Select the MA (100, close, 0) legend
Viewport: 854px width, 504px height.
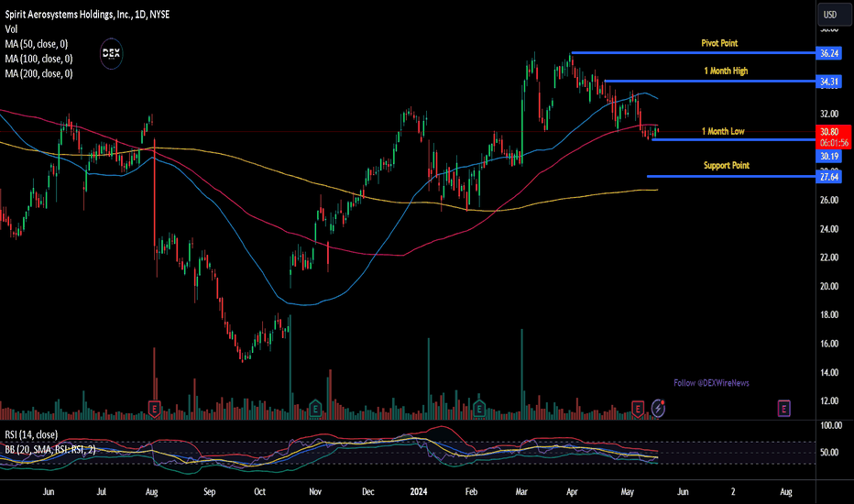38,59
